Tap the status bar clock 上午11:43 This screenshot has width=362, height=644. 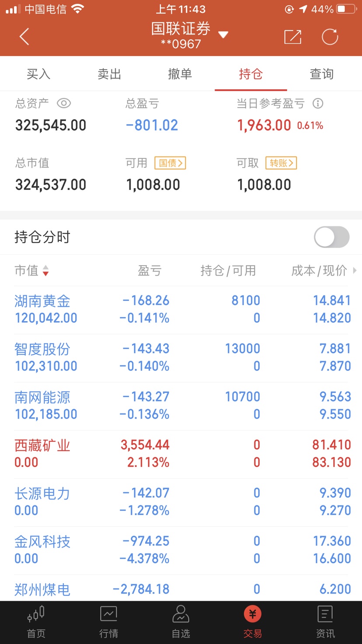(181, 9)
